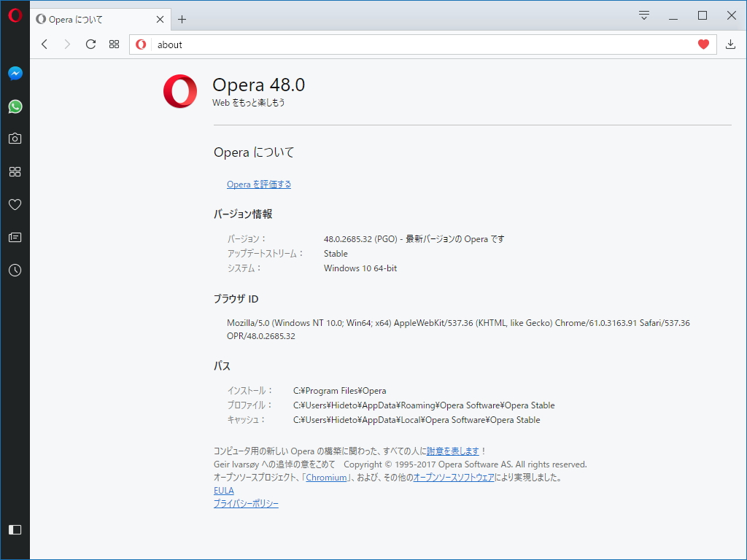Open Personal News from the sidebar
This screenshot has width=747, height=560.
(15, 237)
